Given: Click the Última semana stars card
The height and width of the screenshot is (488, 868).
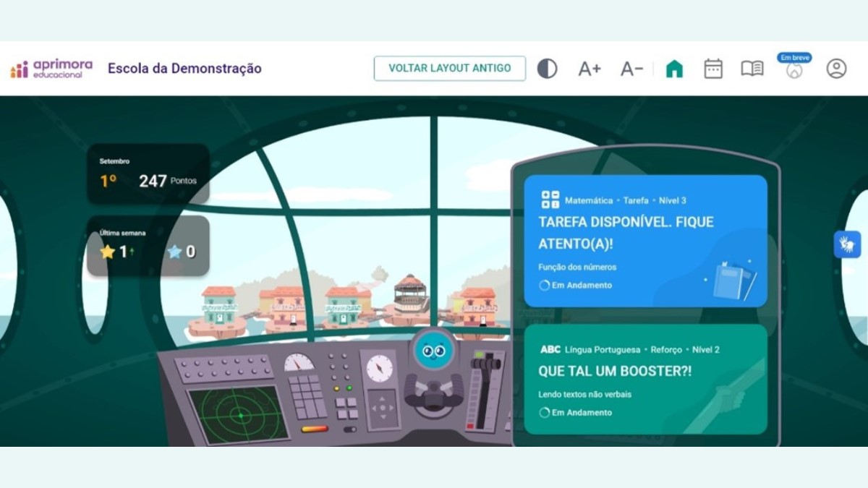Looking at the screenshot, I should pos(148,246).
